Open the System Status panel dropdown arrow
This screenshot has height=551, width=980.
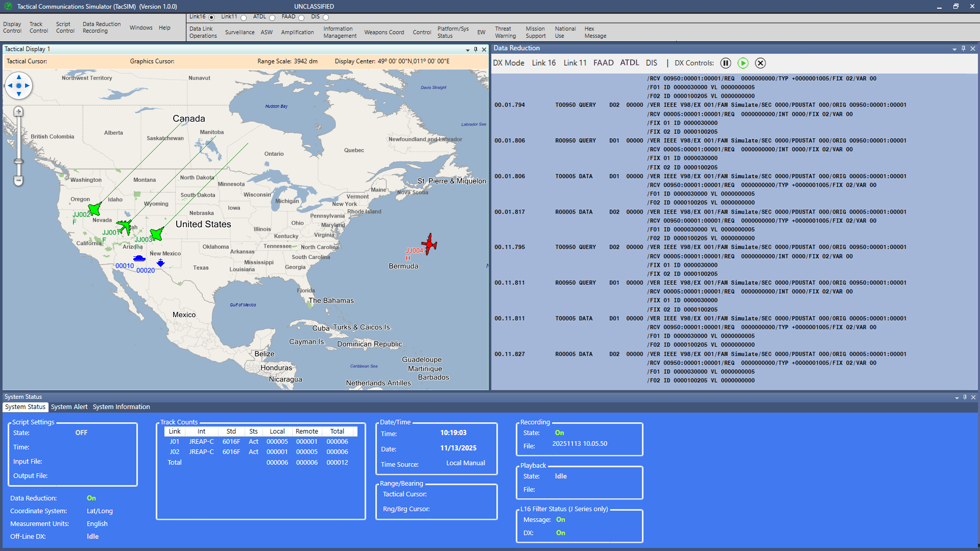pos(957,397)
